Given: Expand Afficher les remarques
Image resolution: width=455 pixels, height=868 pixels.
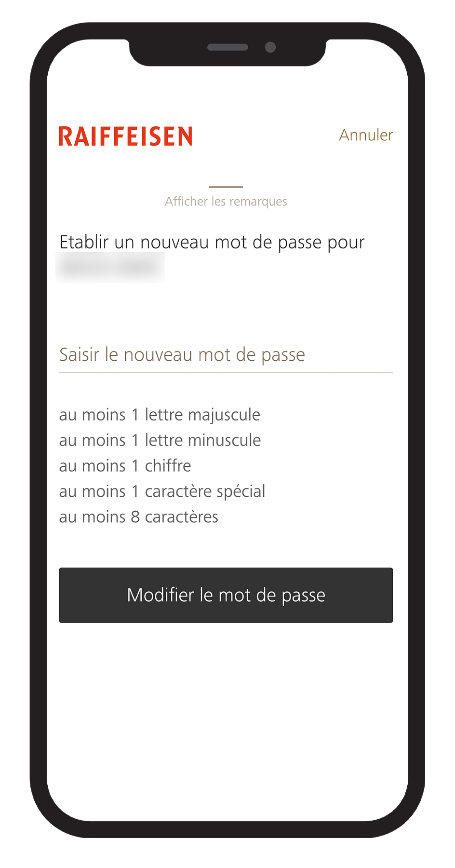Looking at the screenshot, I should (x=226, y=202).
